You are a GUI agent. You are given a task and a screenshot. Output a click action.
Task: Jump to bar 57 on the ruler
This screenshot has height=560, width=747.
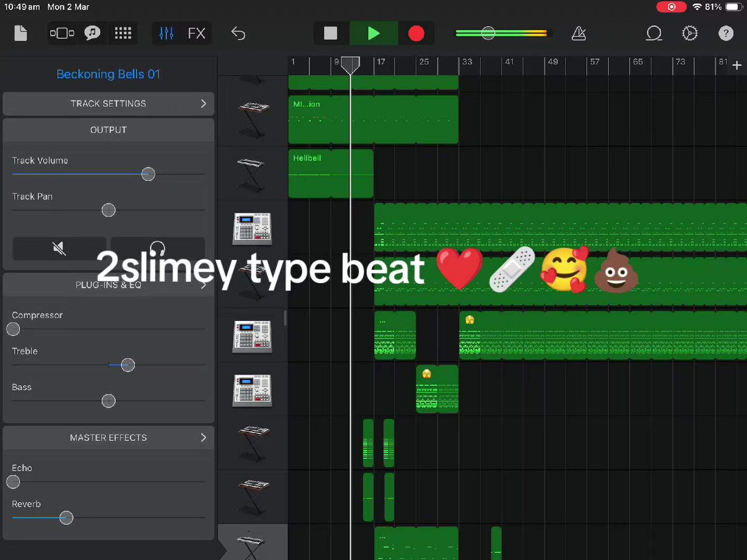point(595,62)
